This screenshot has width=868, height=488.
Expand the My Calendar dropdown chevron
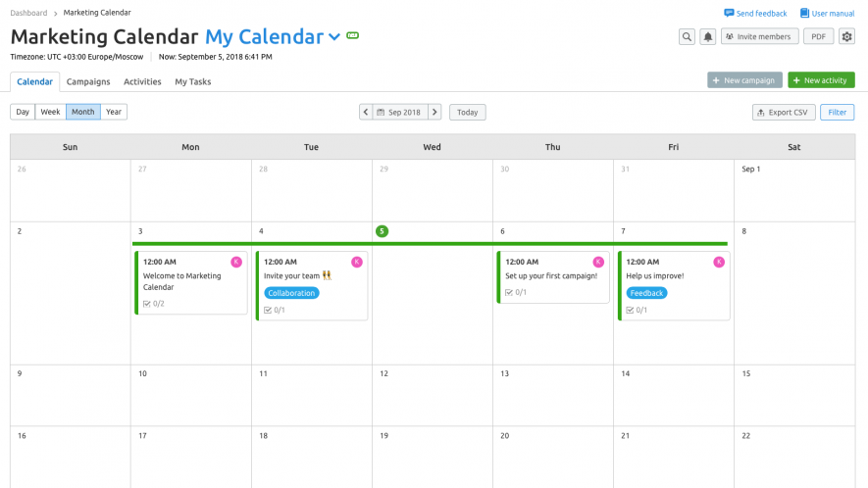click(x=333, y=37)
